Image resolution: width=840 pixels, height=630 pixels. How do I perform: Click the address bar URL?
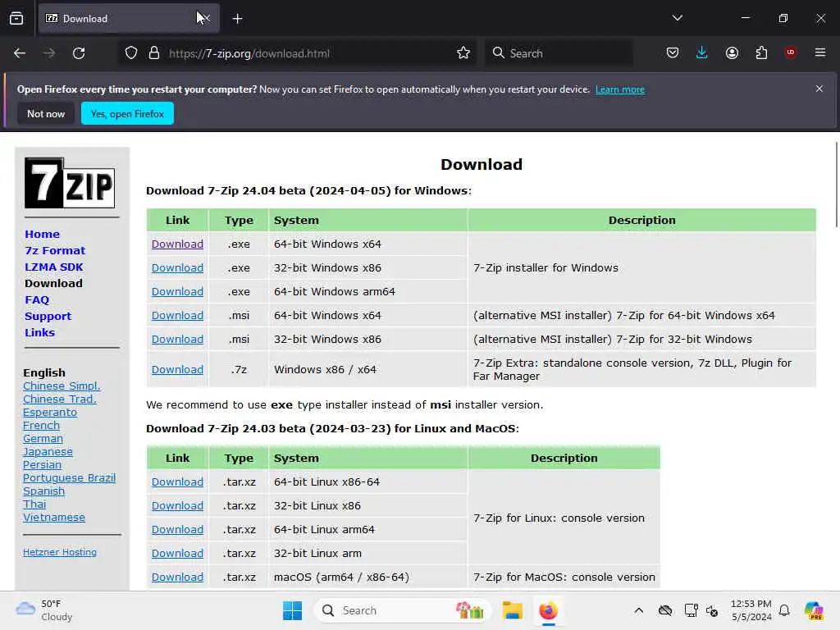(x=249, y=53)
